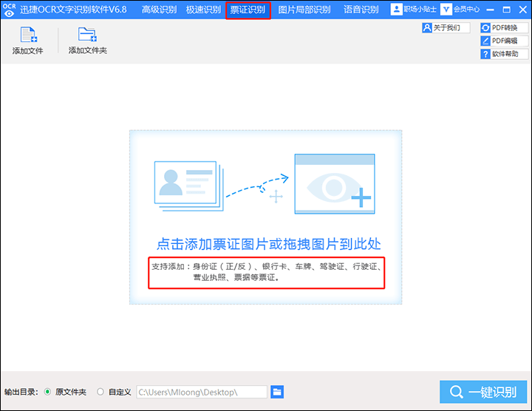
Task: Maximize the OCR window
Action: (507, 10)
